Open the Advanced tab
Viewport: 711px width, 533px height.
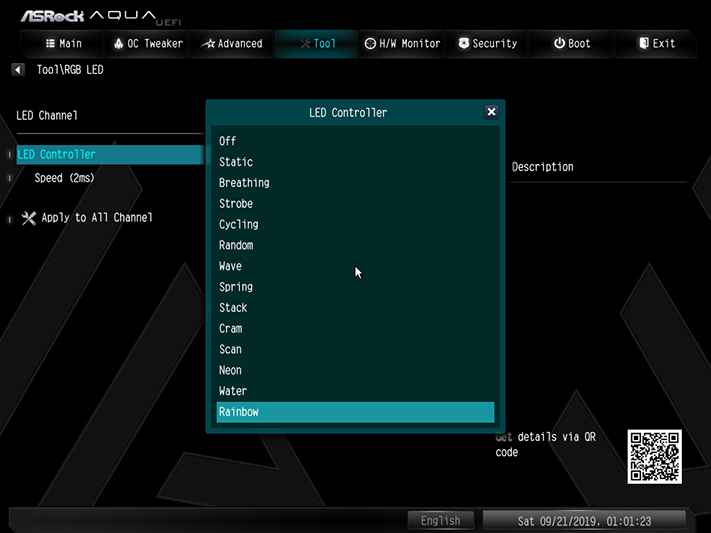232,44
